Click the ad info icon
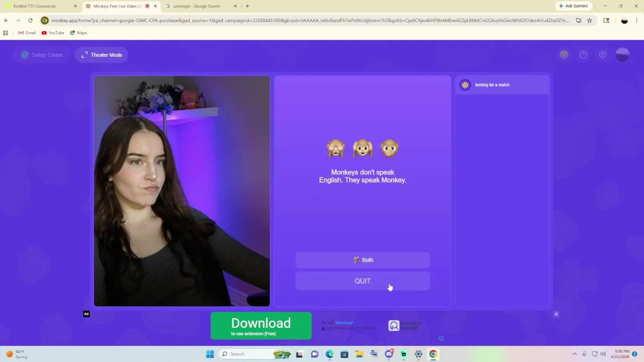This screenshot has height=362, width=644. pos(441,338)
